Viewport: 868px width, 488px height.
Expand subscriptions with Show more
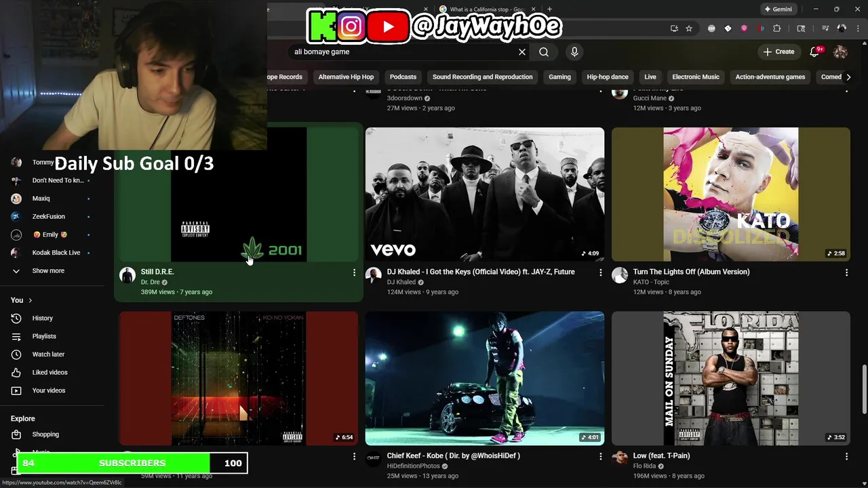tap(47, 270)
